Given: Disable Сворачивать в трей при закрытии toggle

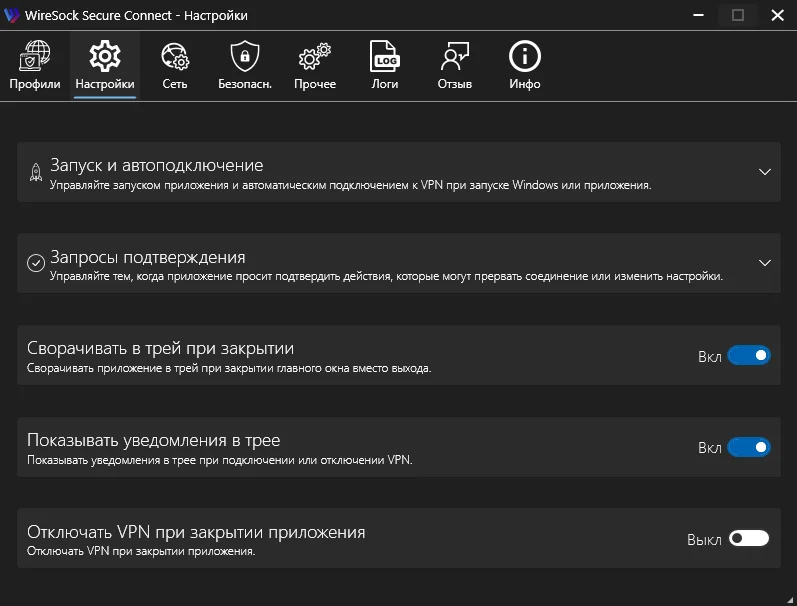Looking at the screenshot, I should pyautogui.click(x=749, y=355).
